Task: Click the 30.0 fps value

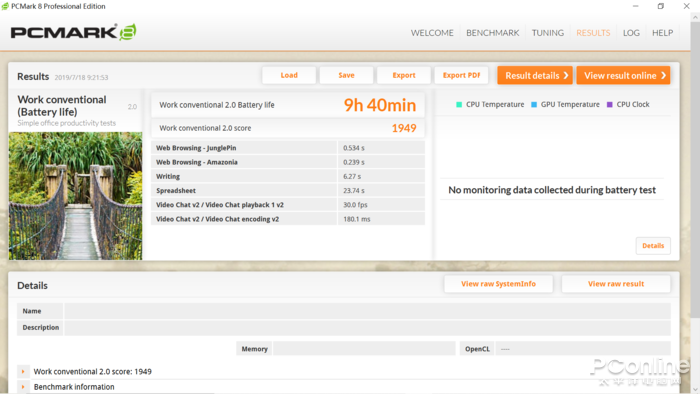Action: pyautogui.click(x=355, y=205)
